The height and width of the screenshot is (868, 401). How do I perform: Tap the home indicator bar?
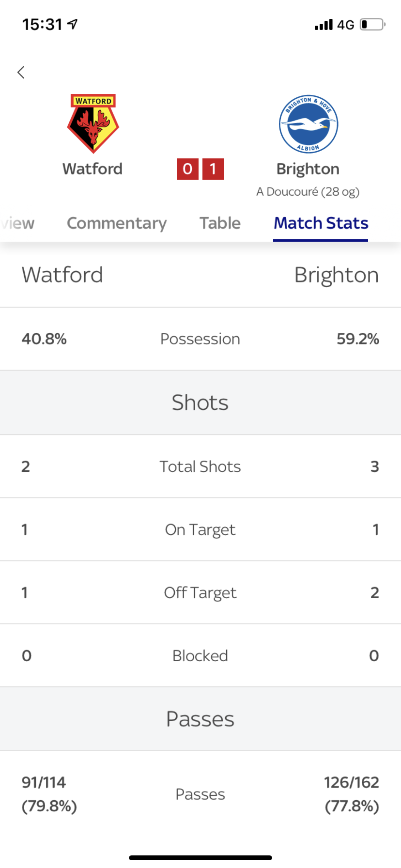(200, 858)
